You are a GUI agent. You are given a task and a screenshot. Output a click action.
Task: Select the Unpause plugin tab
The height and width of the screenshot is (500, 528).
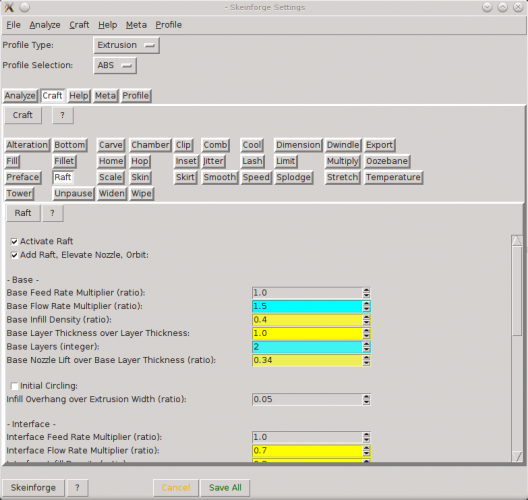[x=73, y=194]
